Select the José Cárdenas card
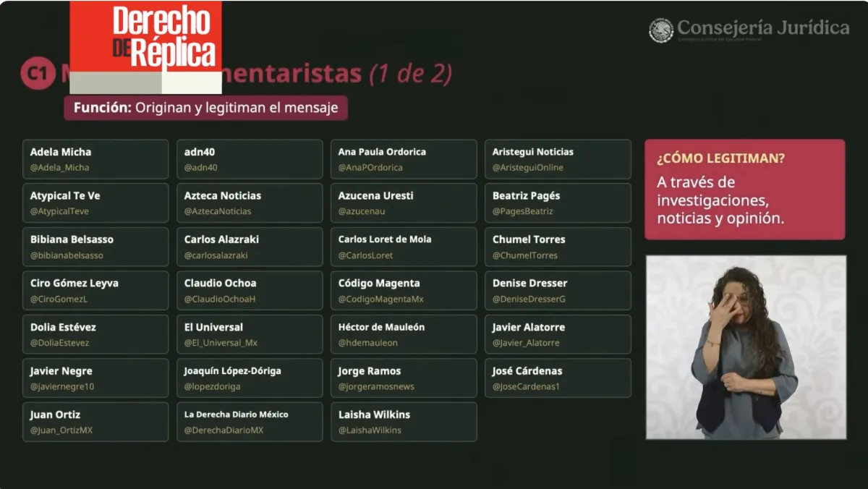 558,378
